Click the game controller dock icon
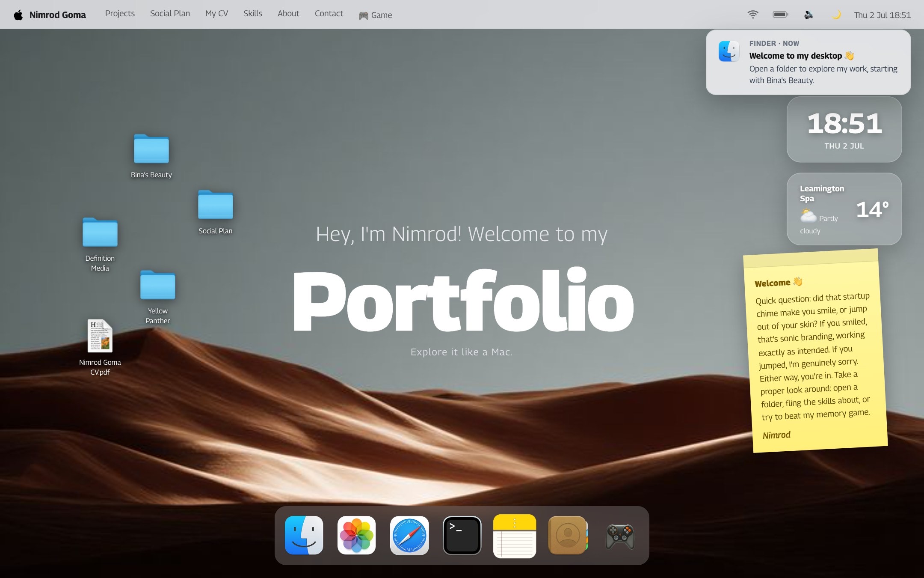The image size is (924, 578). pyautogui.click(x=620, y=536)
